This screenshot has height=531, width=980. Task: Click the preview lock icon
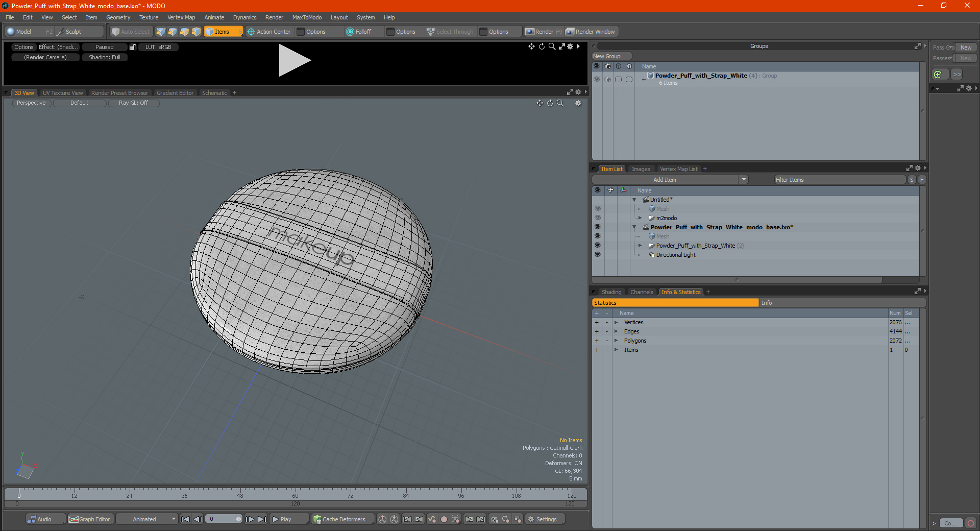click(x=133, y=47)
